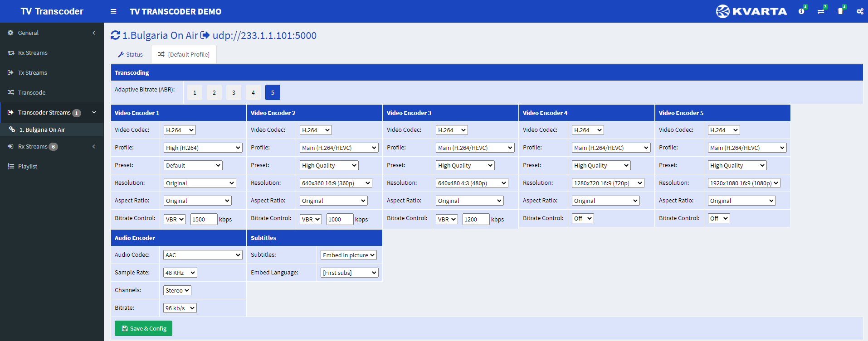Switch to the [Default Profile] tab

point(184,54)
